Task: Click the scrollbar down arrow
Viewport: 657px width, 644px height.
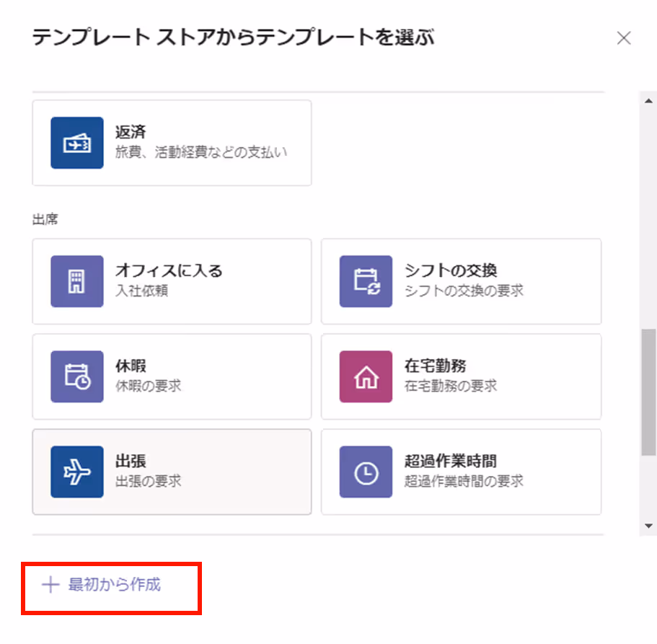Action: point(648,526)
